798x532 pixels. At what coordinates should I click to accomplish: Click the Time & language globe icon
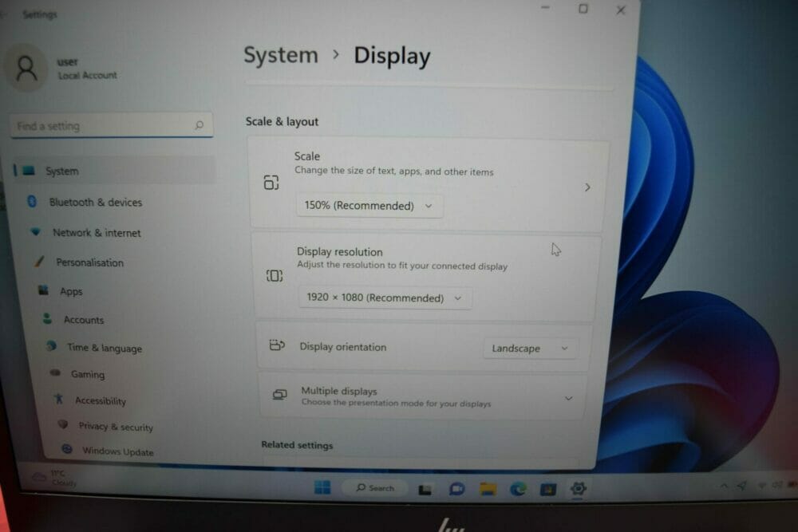[x=51, y=346]
